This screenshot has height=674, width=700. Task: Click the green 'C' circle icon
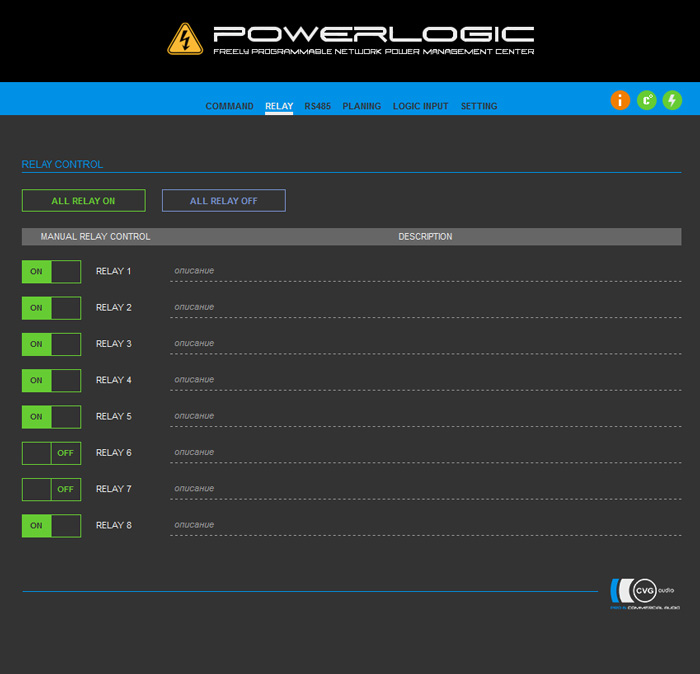click(646, 100)
